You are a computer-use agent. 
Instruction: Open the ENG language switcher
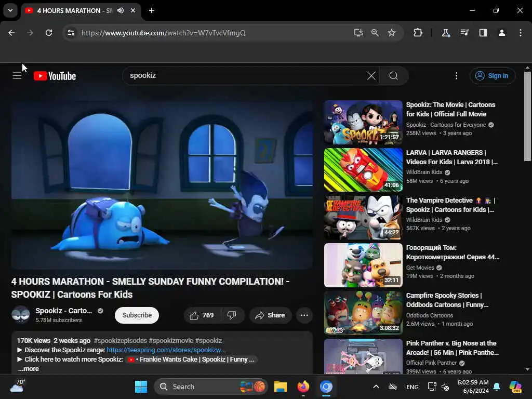412,387
